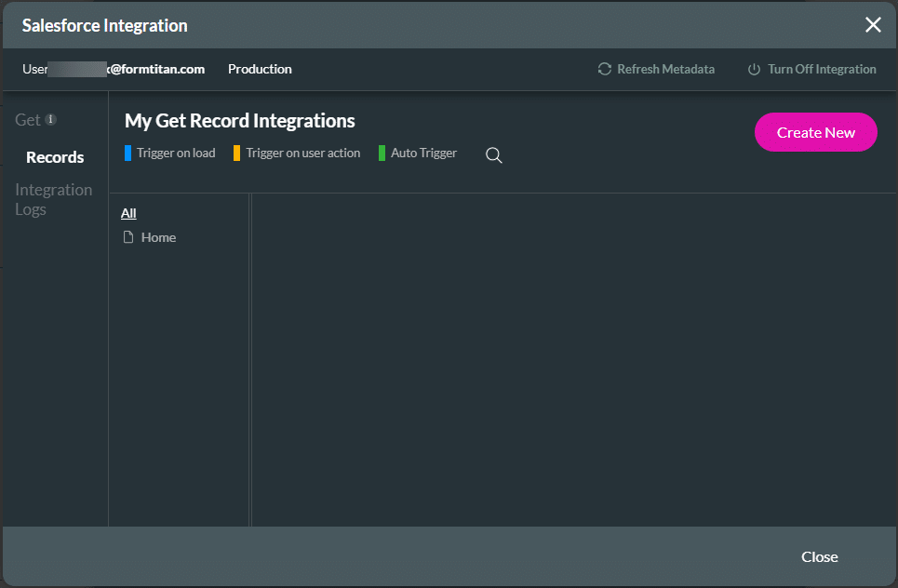This screenshot has width=898, height=588.
Task: Open the Integration Logs section
Action: (53, 199)
